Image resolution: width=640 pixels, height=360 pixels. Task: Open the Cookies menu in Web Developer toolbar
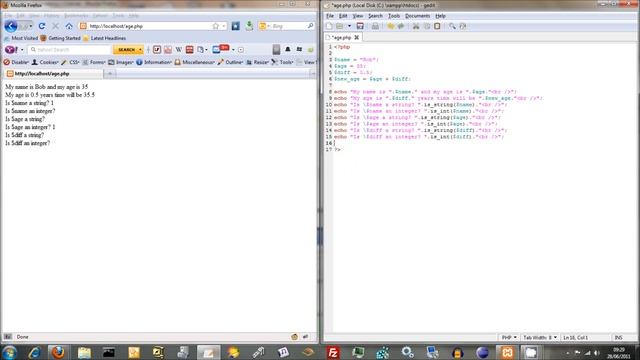click(x=45, y=62)
